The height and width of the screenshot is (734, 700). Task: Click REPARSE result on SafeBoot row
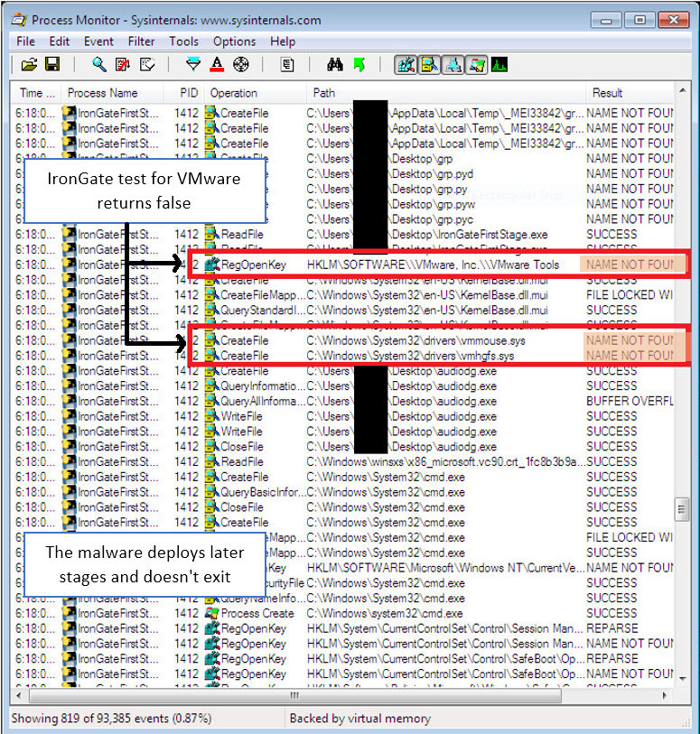click(612, 659)
